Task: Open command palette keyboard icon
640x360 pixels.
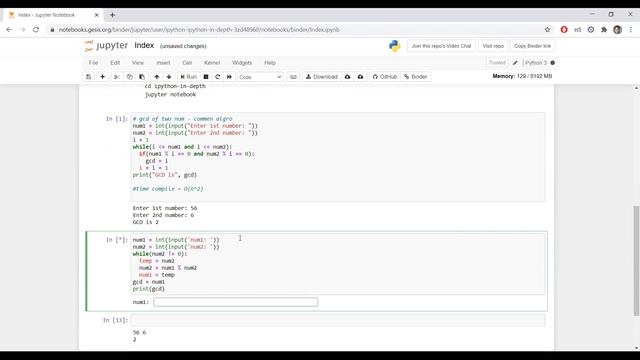Action: 293,77
